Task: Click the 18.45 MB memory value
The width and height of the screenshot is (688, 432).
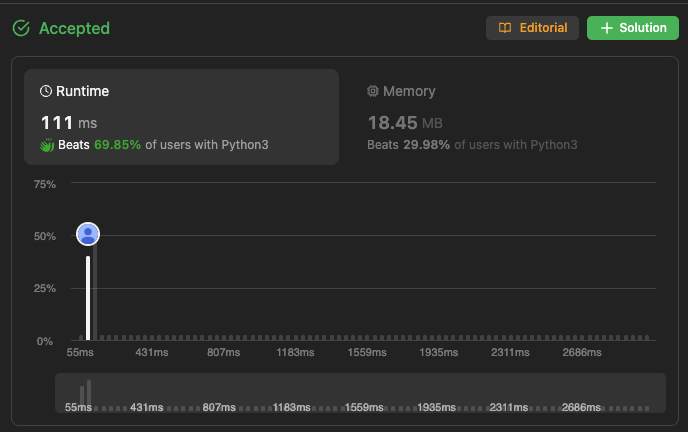Action: tap(405, 123)
